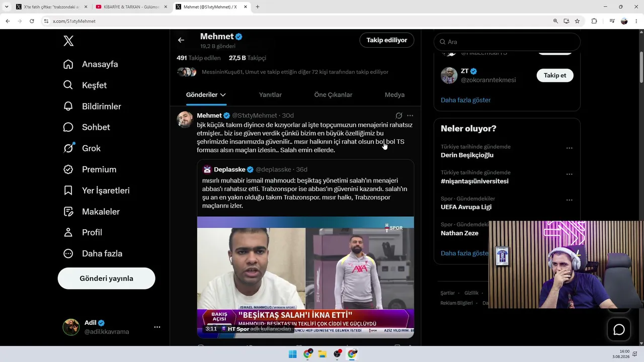Image resolution: width=644 pixels, height=362 pixels.
Task: Open the 27,5 B Takipçi list
Action: point(248,58)
